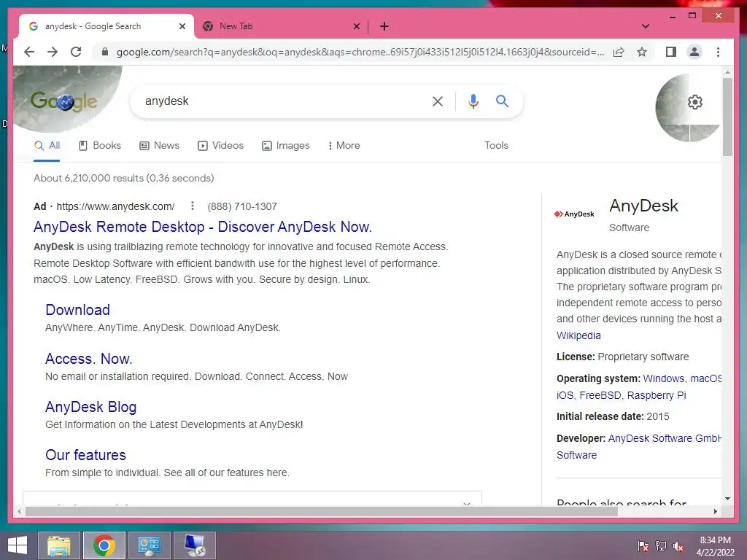Open ad options three-dot icon

coord(193,206)
